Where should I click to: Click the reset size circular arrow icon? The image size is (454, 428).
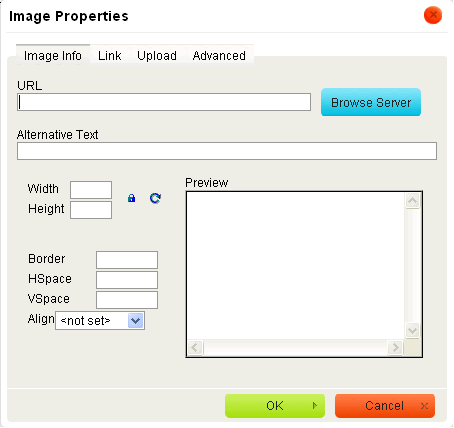coord(155,198)
